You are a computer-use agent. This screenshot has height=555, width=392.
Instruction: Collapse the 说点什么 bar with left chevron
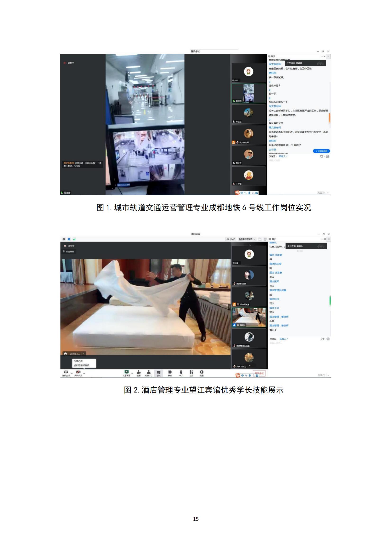click(x=84, y=354)
